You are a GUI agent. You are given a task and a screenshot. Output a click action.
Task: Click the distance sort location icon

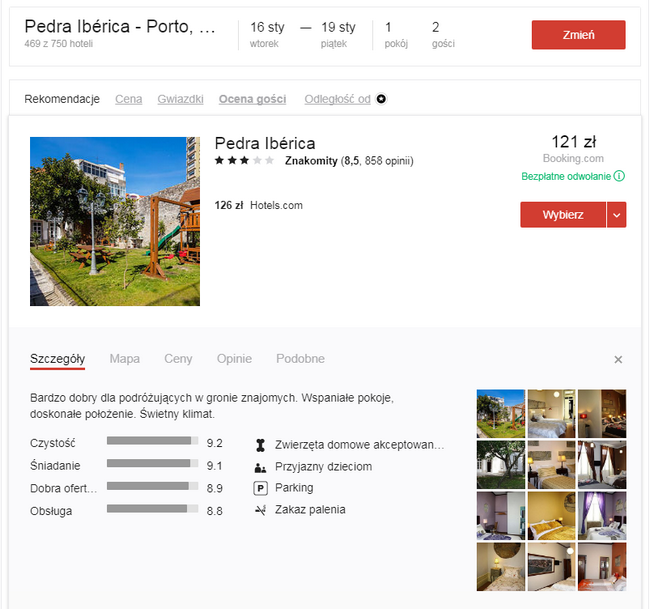point(381,99)
